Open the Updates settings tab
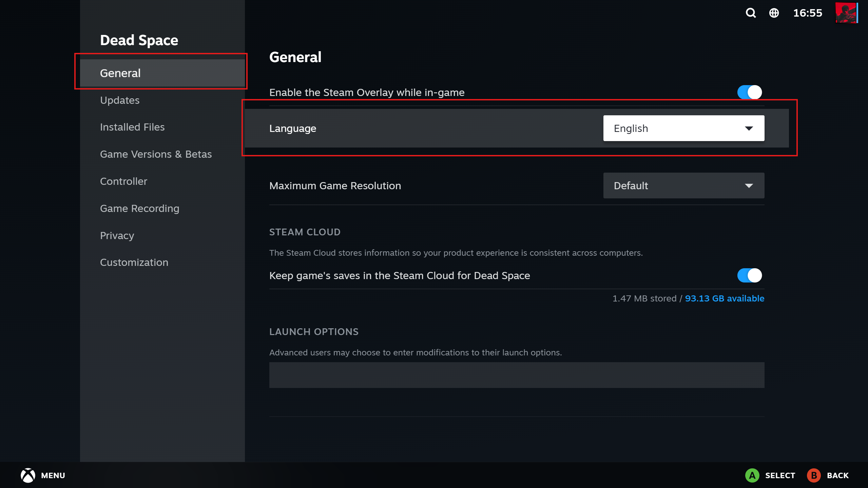 tap(162, 100)
